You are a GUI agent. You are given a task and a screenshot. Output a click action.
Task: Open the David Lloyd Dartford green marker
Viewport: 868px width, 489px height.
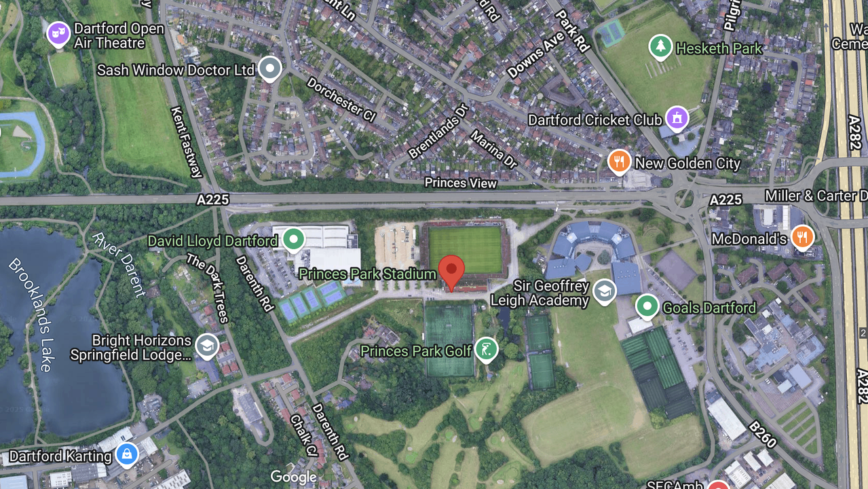(293, 240)
